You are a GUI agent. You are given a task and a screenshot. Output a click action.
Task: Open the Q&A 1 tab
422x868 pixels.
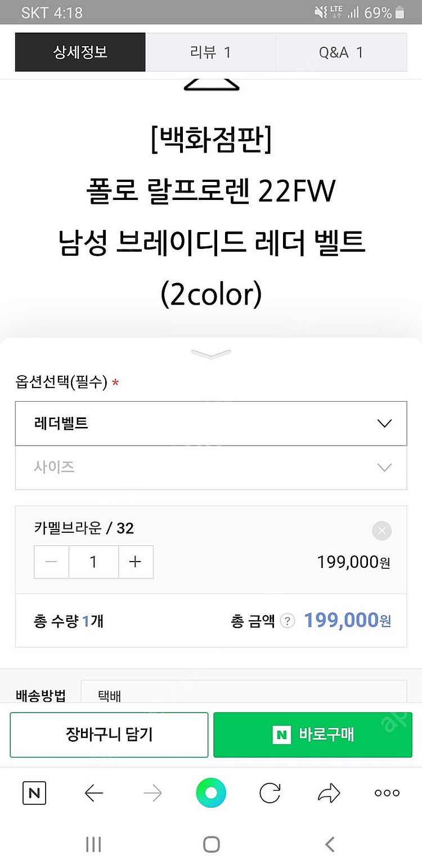pyautogui.click(x=341, y=52)
